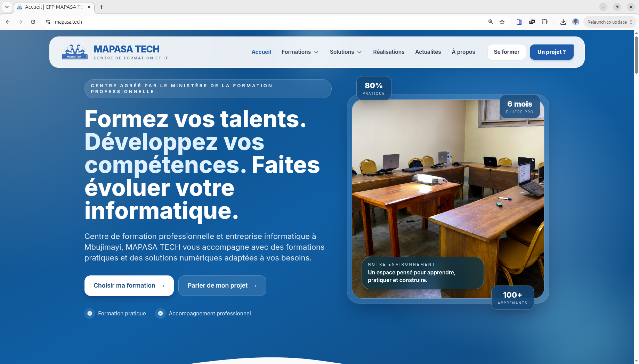
Task: Click the browser back arrow
Action: coord(8,22)
